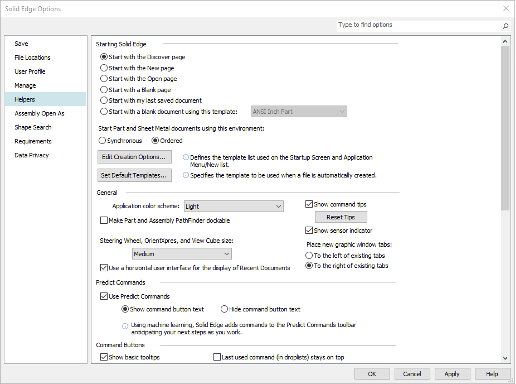The width and height of the screenshot is (516, 384).
Task: Open Application color scheme dropdown
Action: coord(234,206)
